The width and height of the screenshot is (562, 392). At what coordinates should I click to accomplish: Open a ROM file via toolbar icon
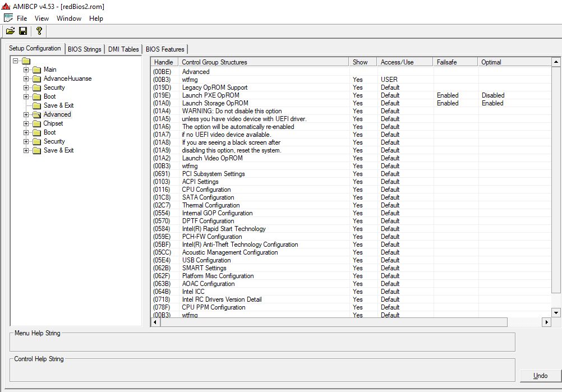click(11, 31)
